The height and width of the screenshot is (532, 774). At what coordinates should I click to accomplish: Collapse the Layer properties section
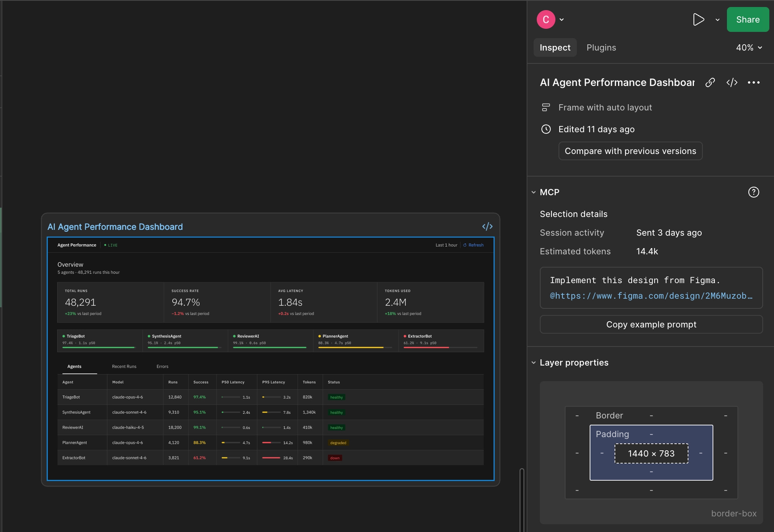534,362
